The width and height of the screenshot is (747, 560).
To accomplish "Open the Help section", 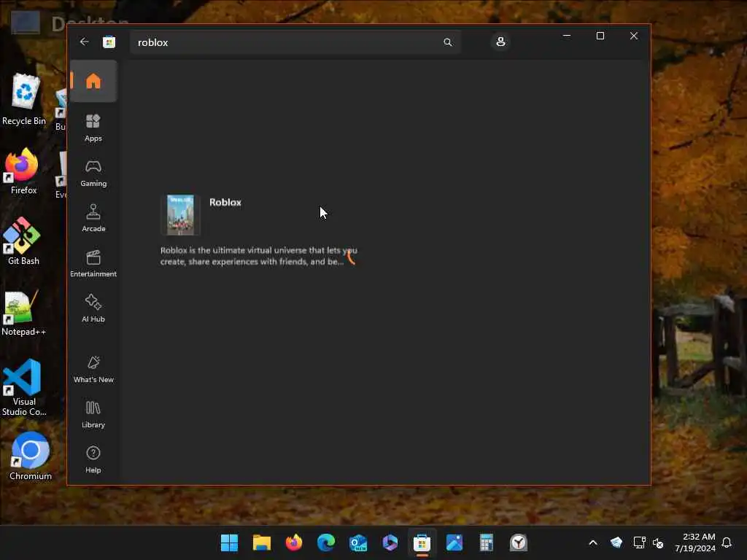I will tap(93, 459).
